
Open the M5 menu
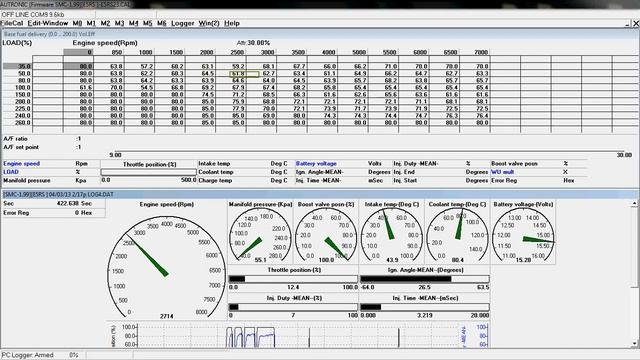[147, 23]
